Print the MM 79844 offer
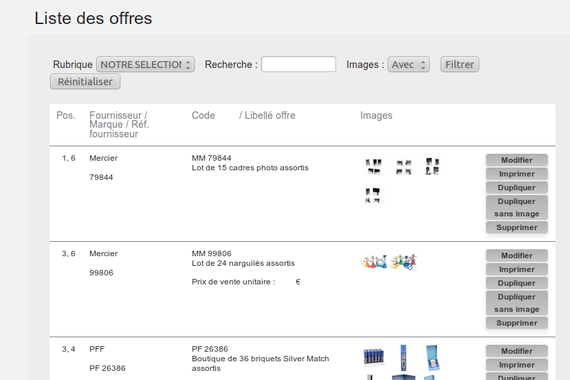The height and width of the screenshot is (380, 570). tap(517, 174)
